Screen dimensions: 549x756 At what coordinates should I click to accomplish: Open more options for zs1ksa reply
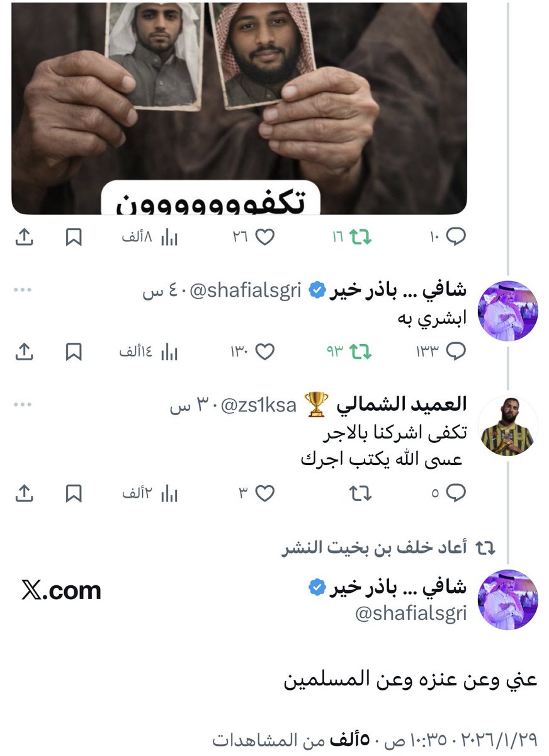pos(22,404)
